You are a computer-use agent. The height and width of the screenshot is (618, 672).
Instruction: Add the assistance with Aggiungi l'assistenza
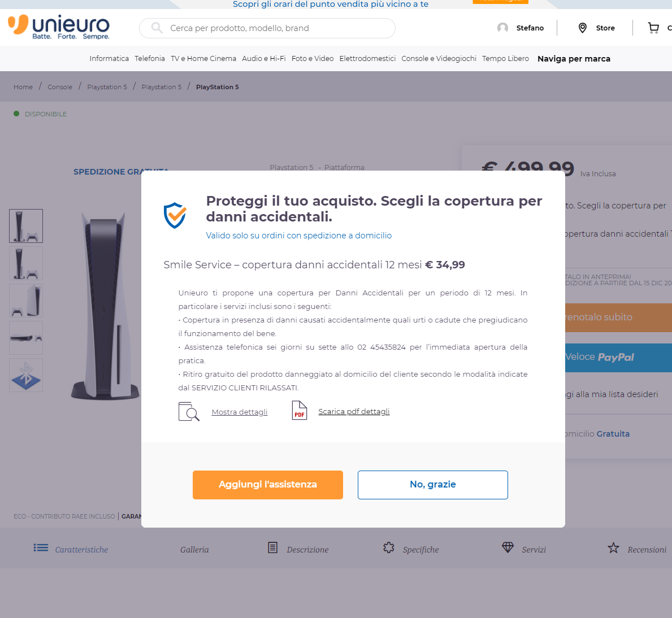[x=267, y=484]
